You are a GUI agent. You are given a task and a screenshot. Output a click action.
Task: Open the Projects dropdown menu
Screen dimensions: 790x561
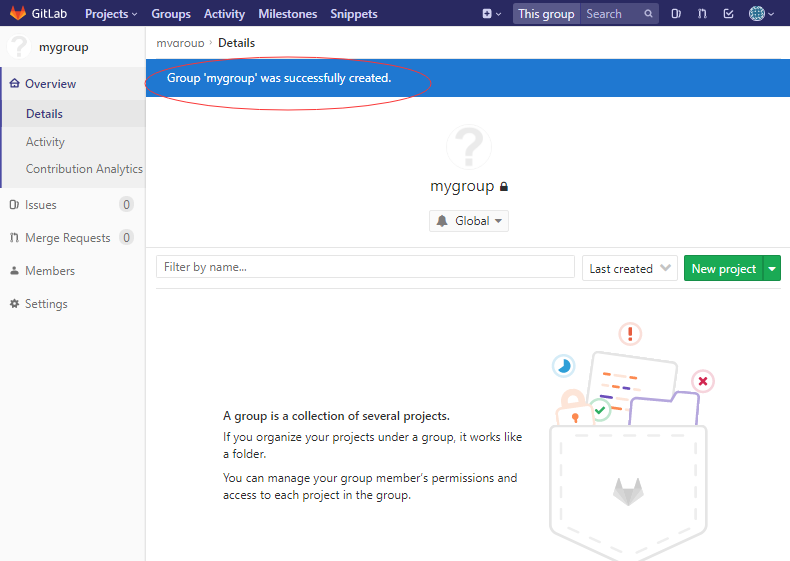(111, 14)
